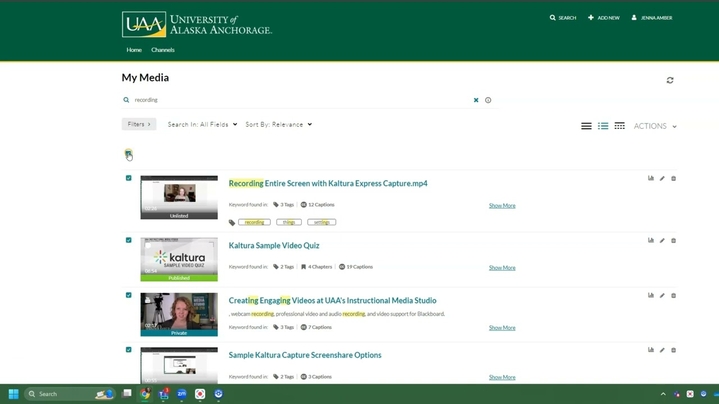This screenshot has height=404, width=719.
Task: Open the Kaltura Sample Video Quiz thumbnail
Action: (x=179, y=259)
